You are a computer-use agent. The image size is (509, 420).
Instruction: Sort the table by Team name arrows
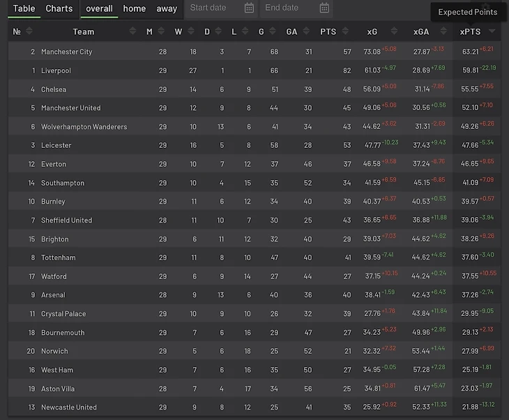point(133,31)
